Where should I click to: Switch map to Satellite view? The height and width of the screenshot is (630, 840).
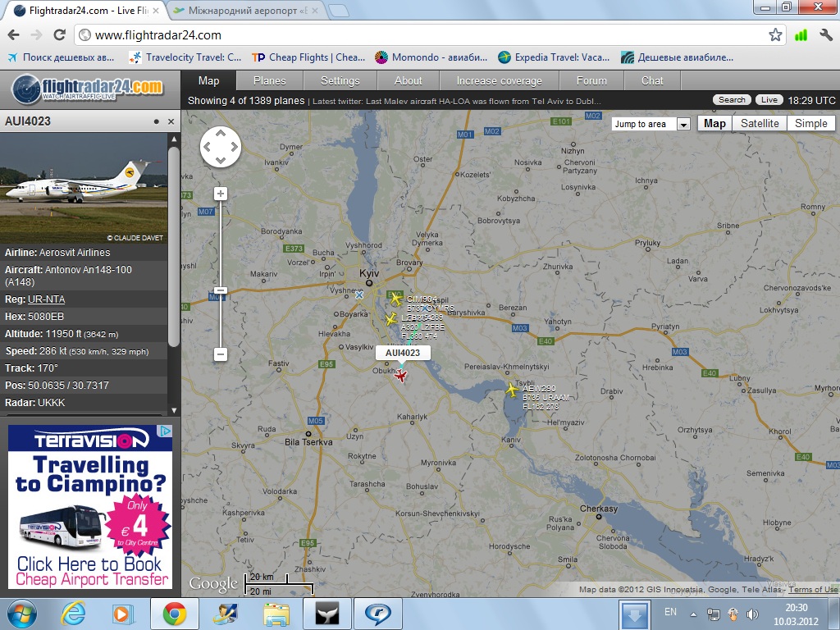tap(760, 124)
